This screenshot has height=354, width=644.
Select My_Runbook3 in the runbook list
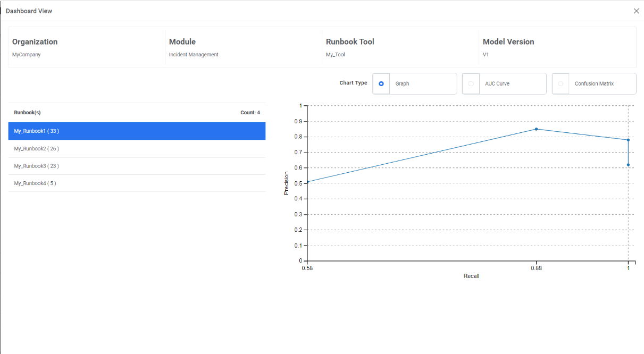pos(137,166)
